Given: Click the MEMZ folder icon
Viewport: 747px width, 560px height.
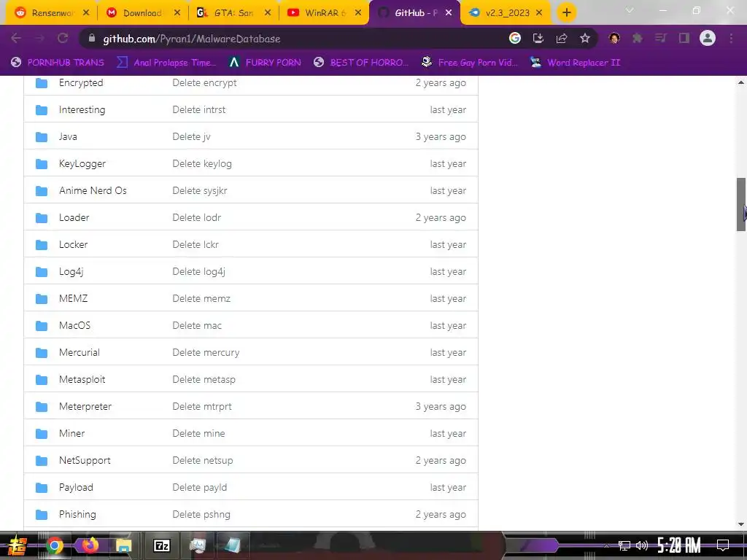Looking at the screenshot, I should (42, 299).
